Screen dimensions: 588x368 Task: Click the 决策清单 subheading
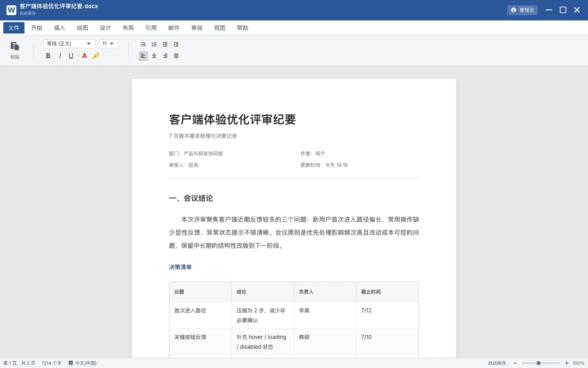[180, 267]
